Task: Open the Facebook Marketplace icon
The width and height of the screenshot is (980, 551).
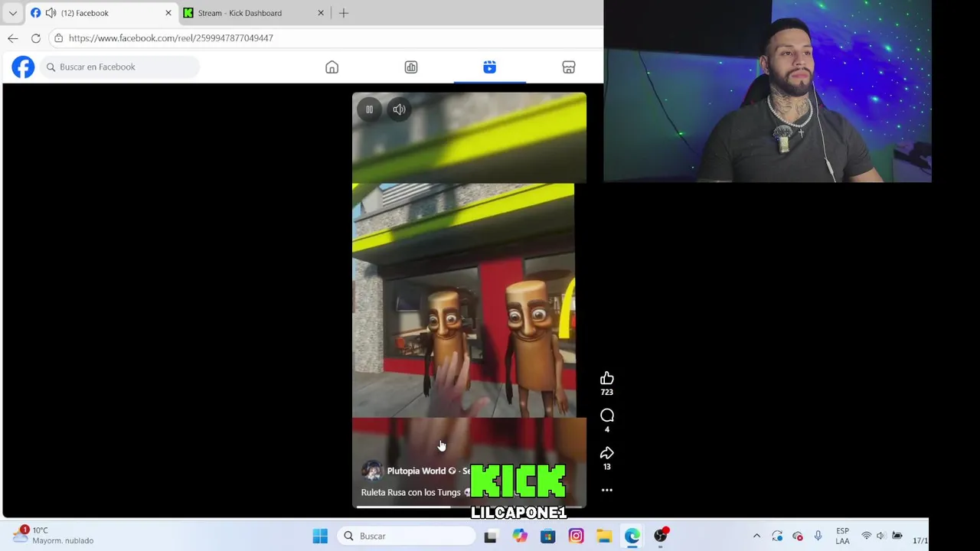Action: 569,67
